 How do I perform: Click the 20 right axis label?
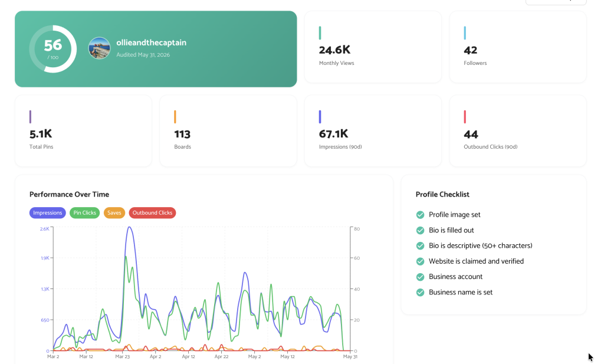pyautogui.click(x=357, y=320)
